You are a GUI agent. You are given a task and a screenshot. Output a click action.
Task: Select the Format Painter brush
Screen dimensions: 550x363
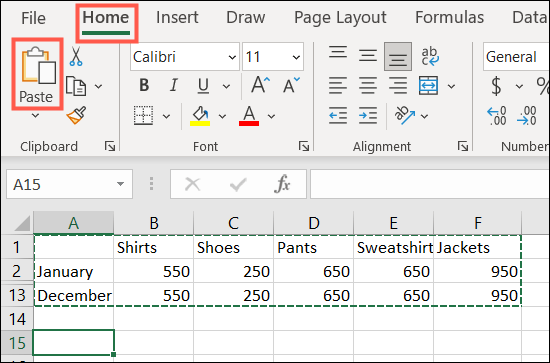(76, 116)
